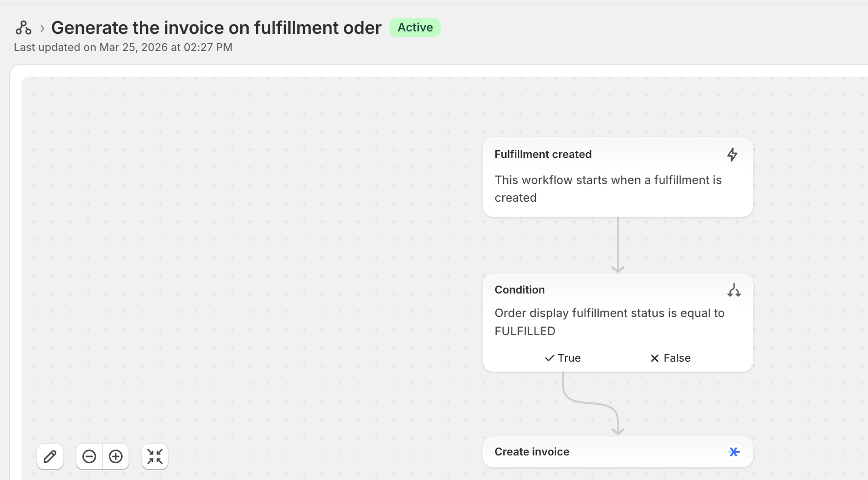Open edit mode with the pencil button
This screenshot has height=480, width=868.
(50, 457)
